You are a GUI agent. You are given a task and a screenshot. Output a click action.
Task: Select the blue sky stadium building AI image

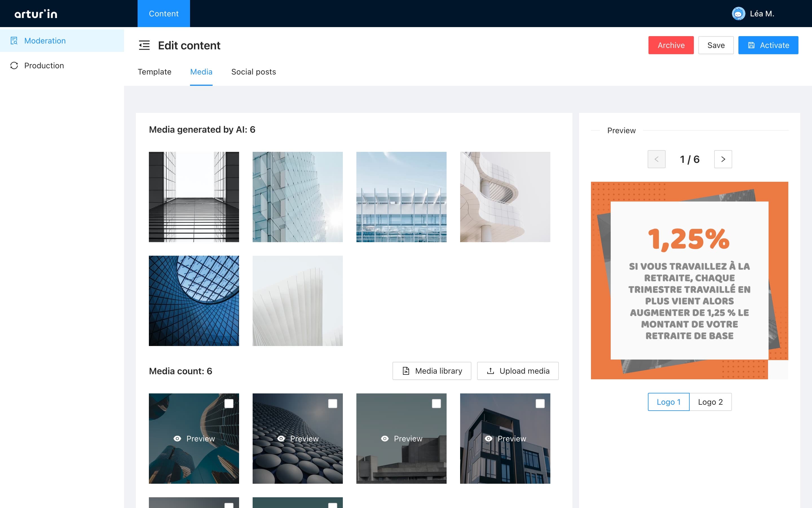coord(401,197)
